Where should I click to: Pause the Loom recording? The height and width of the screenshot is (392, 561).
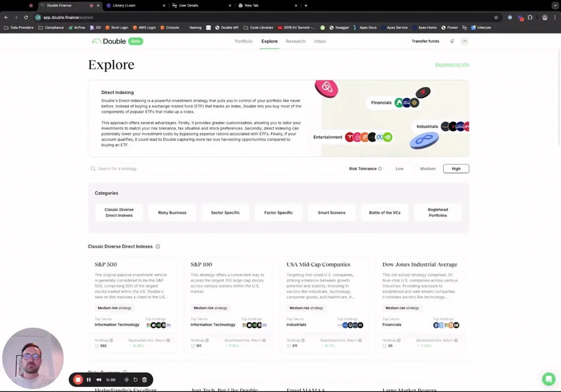(88, 379)
